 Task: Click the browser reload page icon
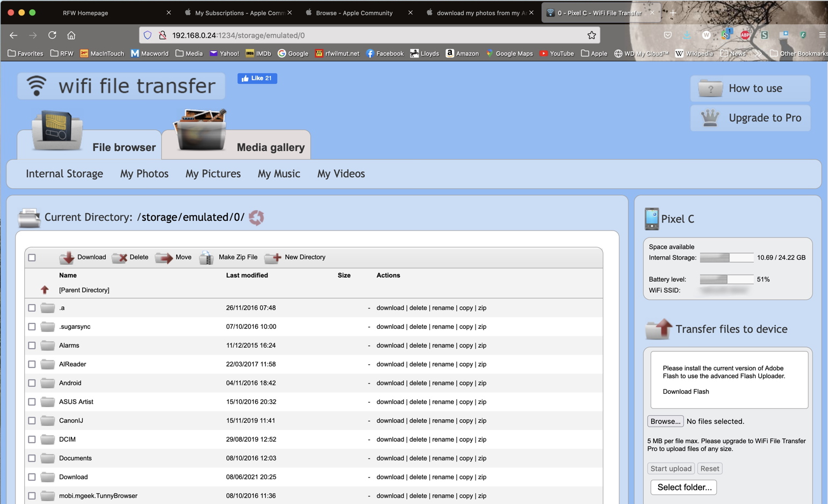point(52,35)
